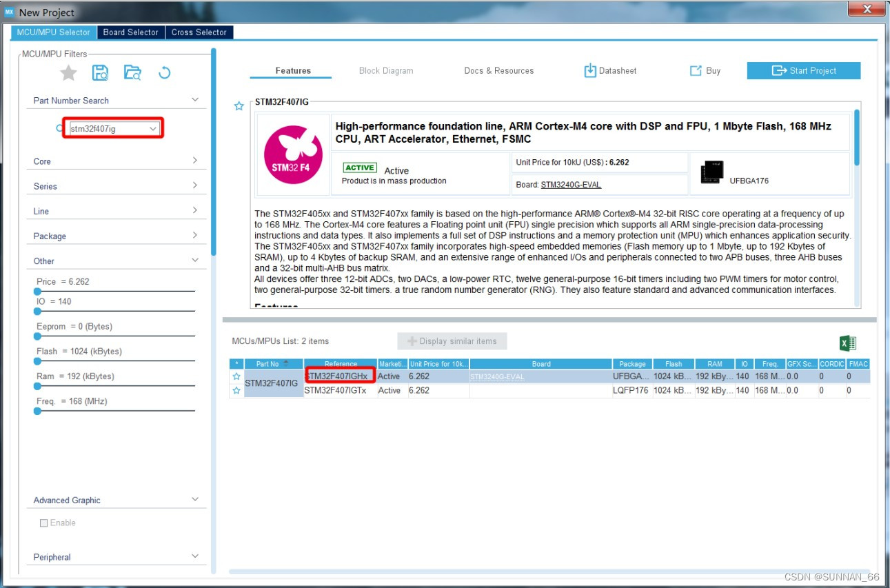Sort by the FMAC column header
This screenshot has width=890, height=588.
[858, 364]
